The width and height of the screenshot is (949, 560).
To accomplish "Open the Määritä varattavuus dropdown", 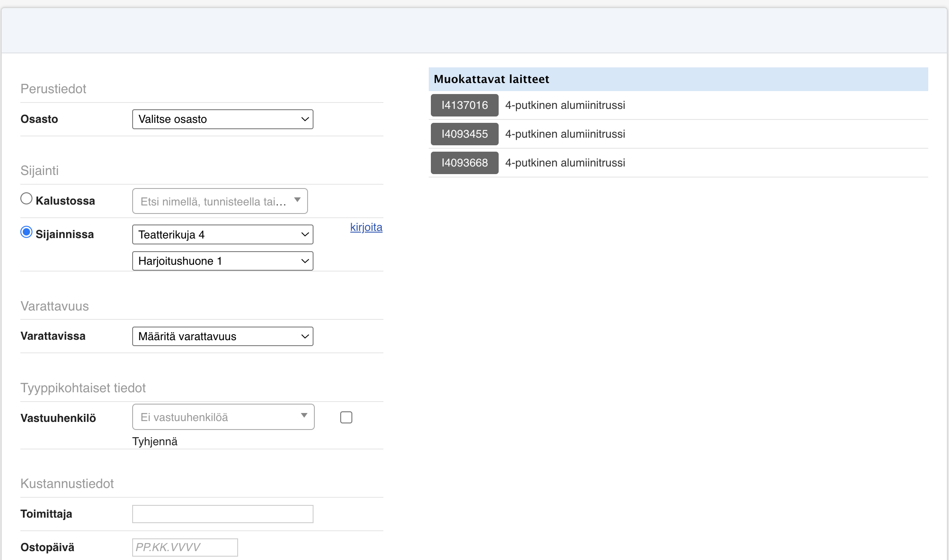I will pos(222,336).
